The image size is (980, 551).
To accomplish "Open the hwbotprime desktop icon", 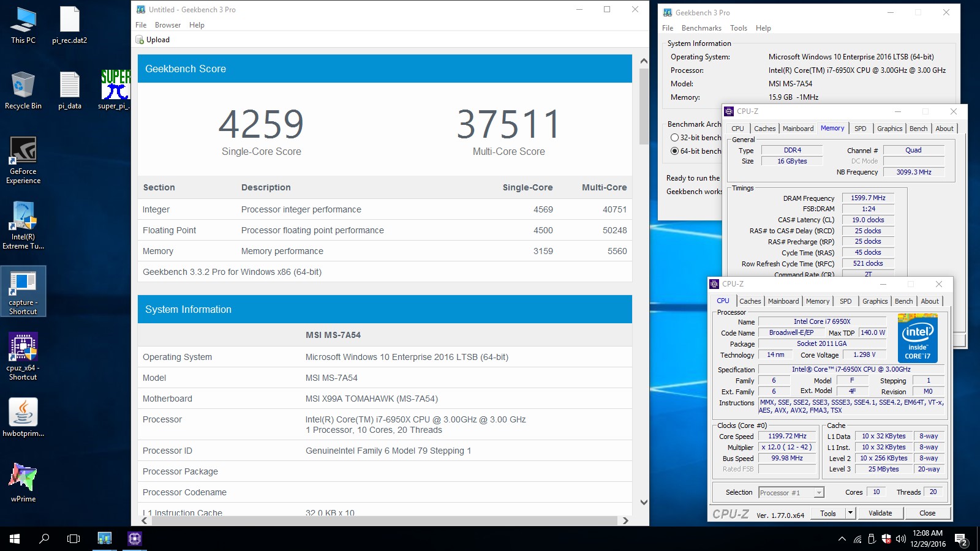I will click(23, 418).
